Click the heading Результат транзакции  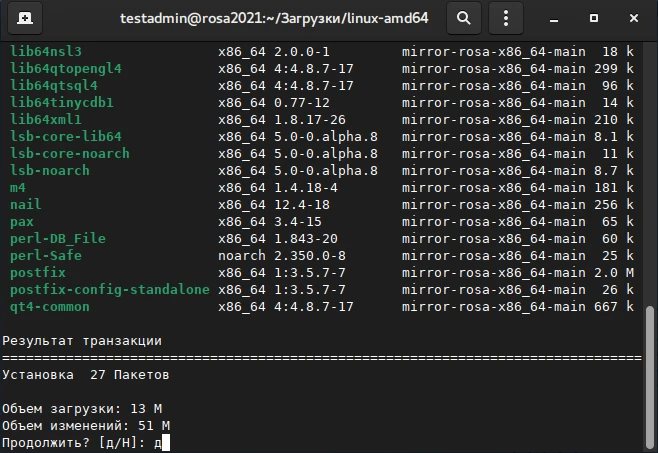(82, 340)
